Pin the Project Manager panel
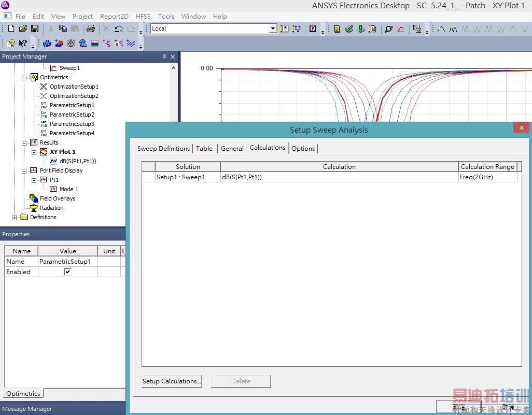The width and height of the screenshot is (532, 415). 164,56
